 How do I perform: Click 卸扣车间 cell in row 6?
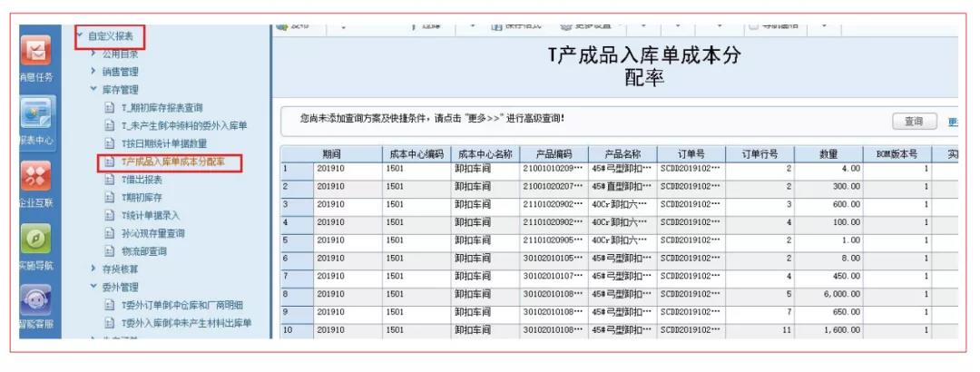coord(485,259)
